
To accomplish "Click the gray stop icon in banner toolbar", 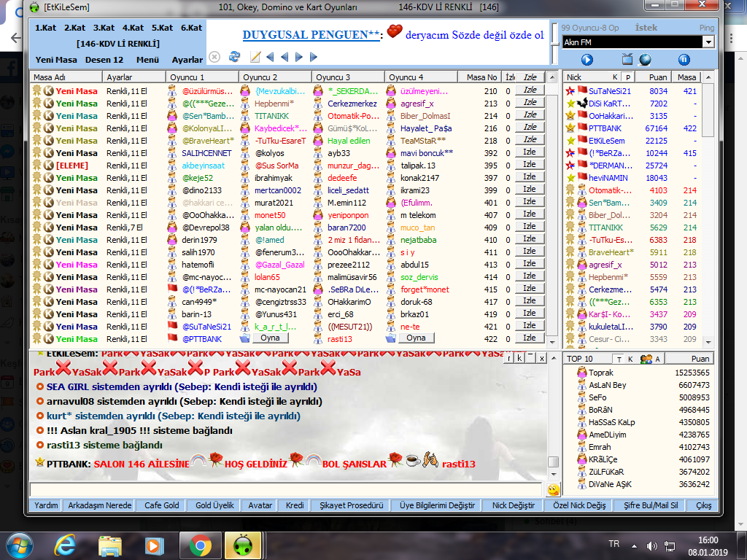I will pyautogui.click(x=214, y=57).
